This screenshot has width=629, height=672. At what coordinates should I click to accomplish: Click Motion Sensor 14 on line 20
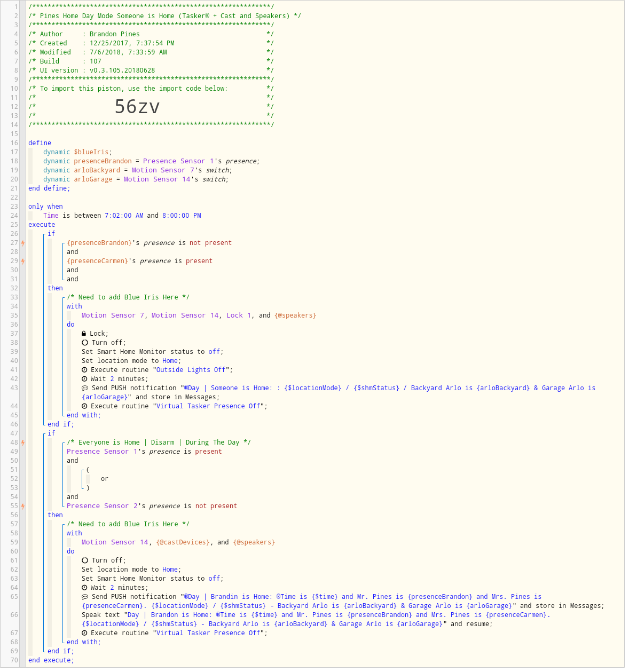coord(157,179)
